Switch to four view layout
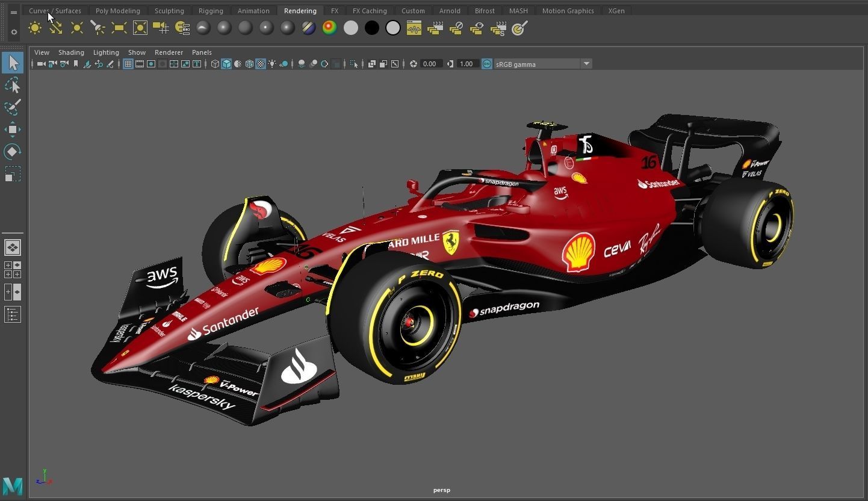 (x=13, y=269)
